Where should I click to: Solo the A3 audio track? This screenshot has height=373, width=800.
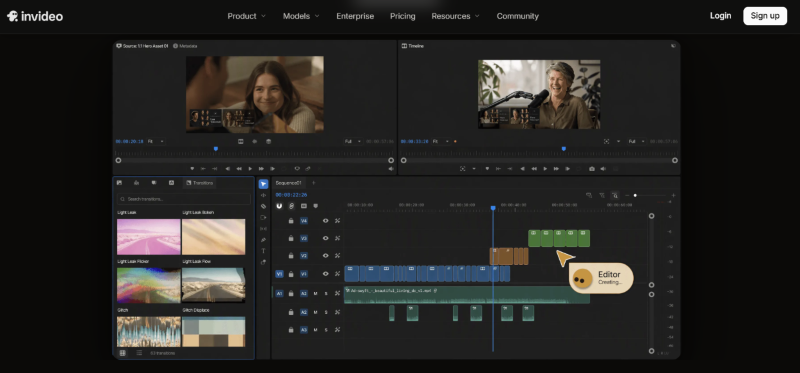pyautogui.click(x=326, y=330)
